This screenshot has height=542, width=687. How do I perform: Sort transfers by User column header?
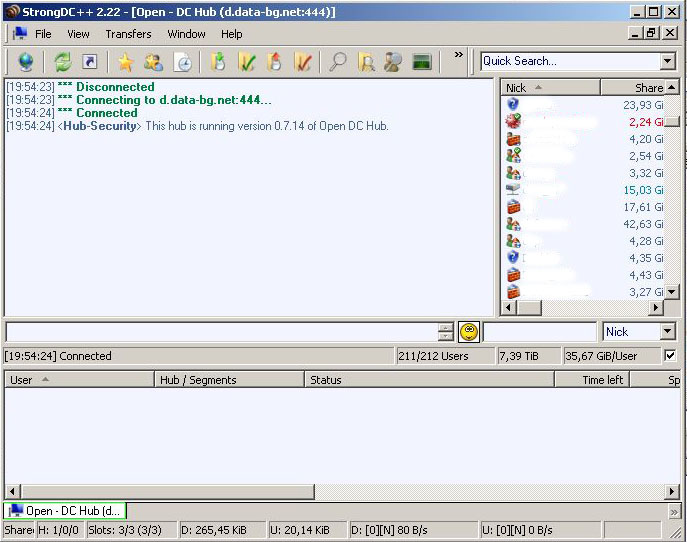point(79,379)
